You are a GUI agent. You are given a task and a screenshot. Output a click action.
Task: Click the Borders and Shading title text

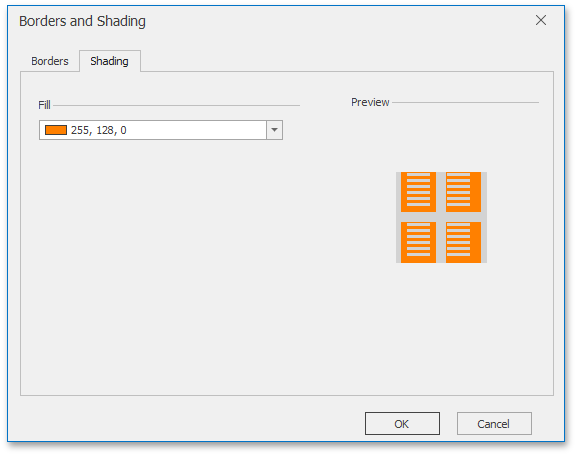pos(82,21)
